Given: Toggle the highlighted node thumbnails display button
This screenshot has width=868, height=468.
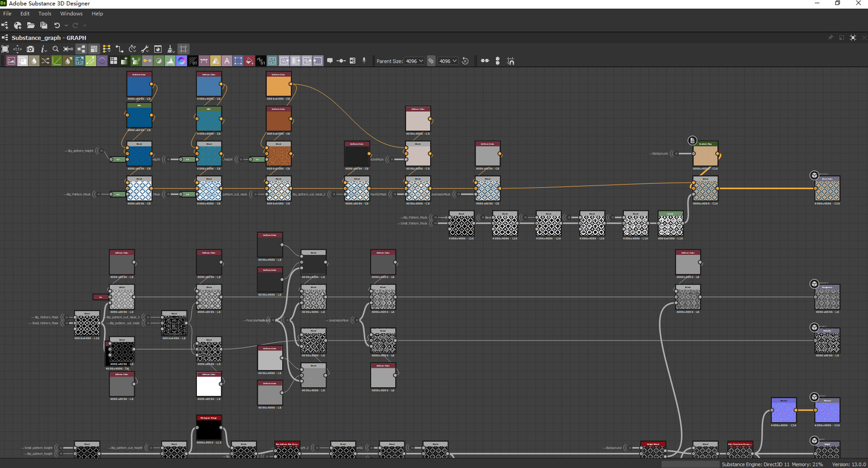Looking at the screenshot, I should [81, 49].
